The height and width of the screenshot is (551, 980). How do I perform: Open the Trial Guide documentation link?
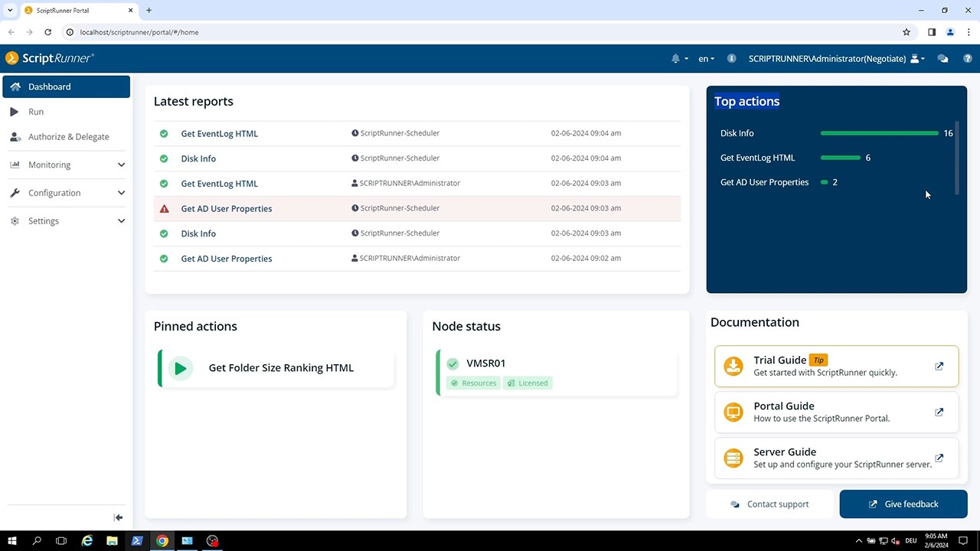click(x=836, y=366)
